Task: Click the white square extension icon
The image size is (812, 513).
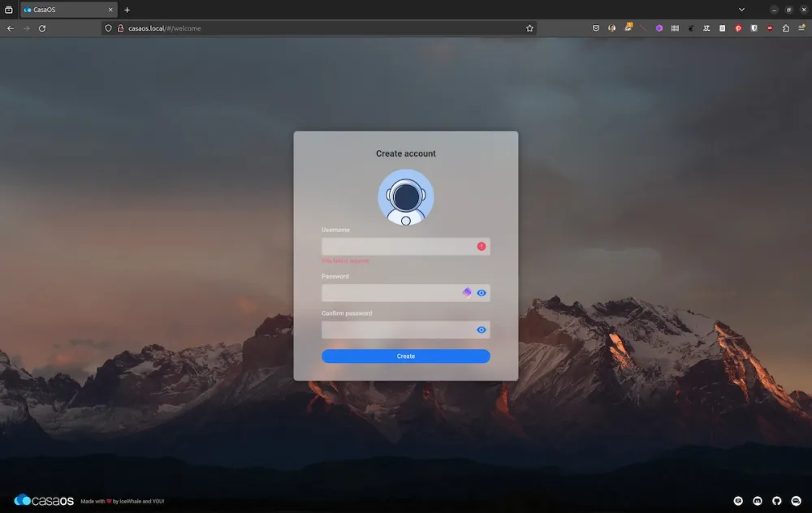Action: coord(722,28)
